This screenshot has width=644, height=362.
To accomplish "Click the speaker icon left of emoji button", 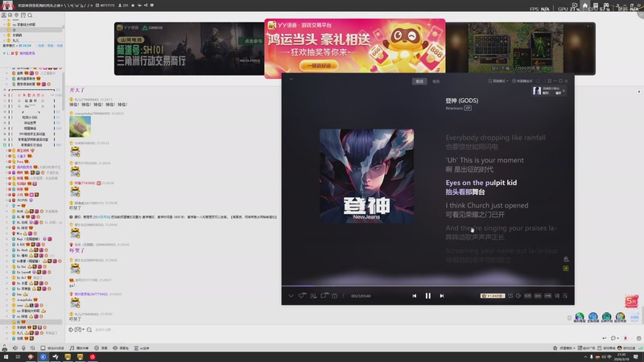I will (x=71, y=330).
